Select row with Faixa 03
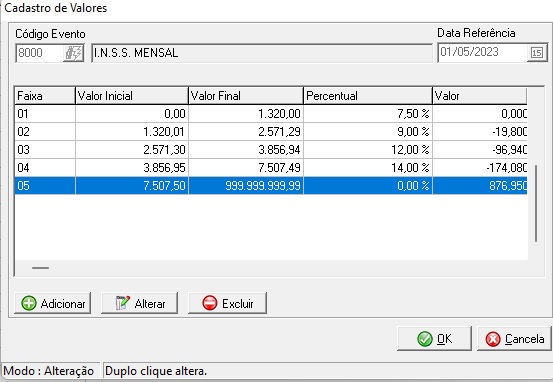The height and width of the screenshot is (382, 553). [271, 150]
